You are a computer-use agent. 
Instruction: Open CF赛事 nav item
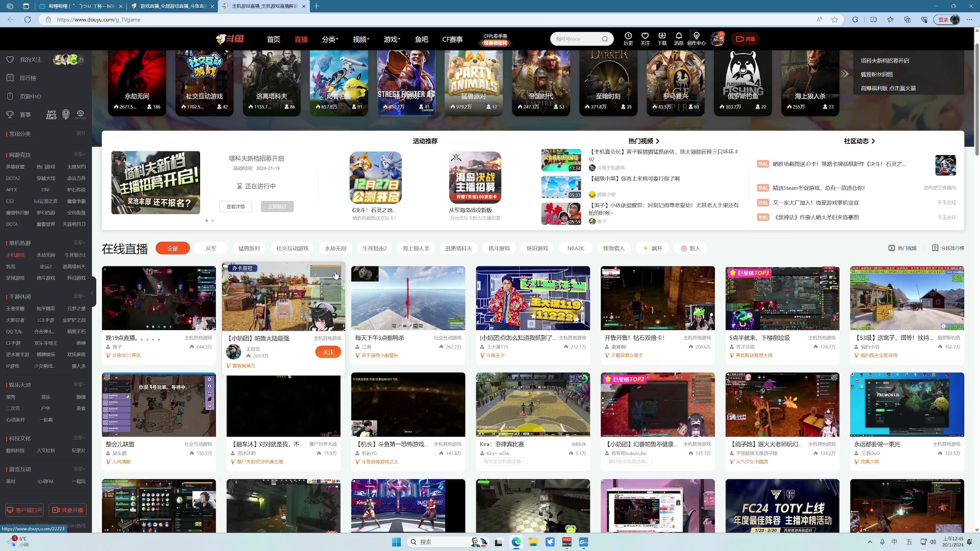click(452, 39)
